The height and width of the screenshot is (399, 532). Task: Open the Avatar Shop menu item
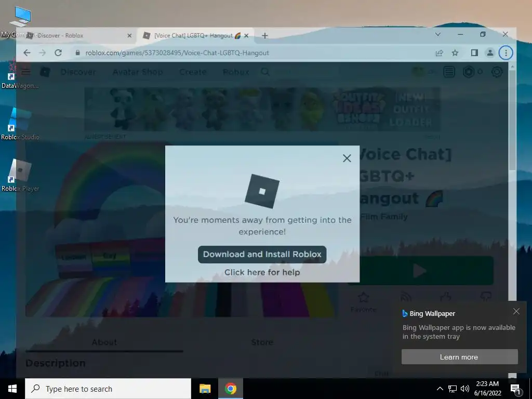pyautogui.click(x=137, y=72)
